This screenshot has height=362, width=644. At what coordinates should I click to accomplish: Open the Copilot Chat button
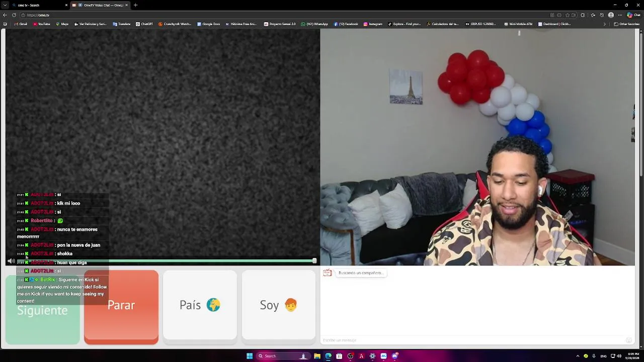pyautogui.click(x=633, y=15)
